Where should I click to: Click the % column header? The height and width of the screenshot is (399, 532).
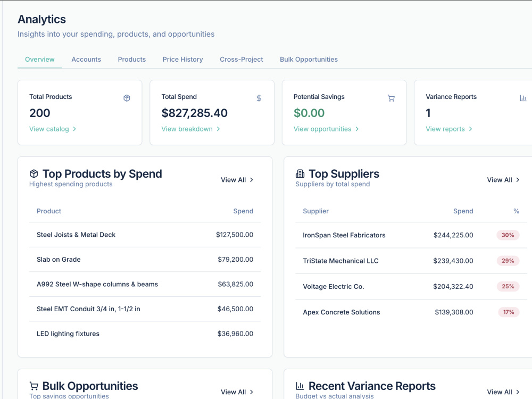click(517, 211)
